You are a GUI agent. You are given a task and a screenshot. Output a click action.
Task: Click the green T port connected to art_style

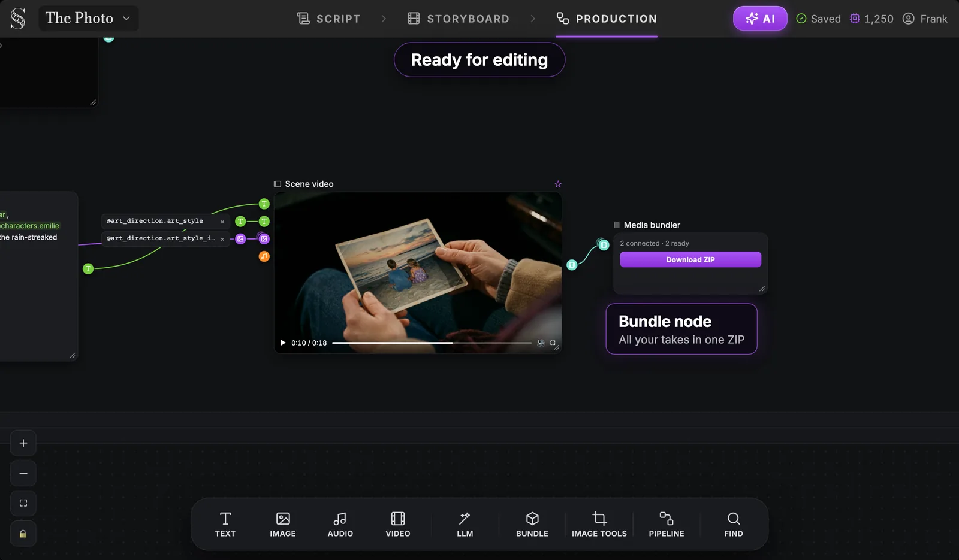[x=240, y=222]
